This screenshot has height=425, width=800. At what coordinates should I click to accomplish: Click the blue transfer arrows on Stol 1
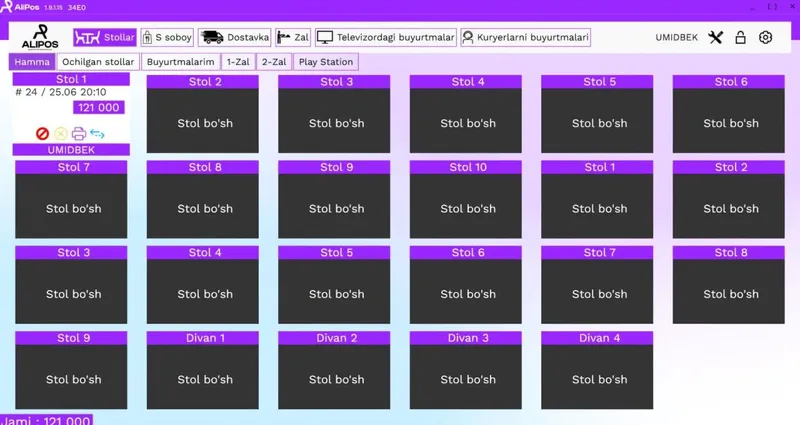pos(97,134)
